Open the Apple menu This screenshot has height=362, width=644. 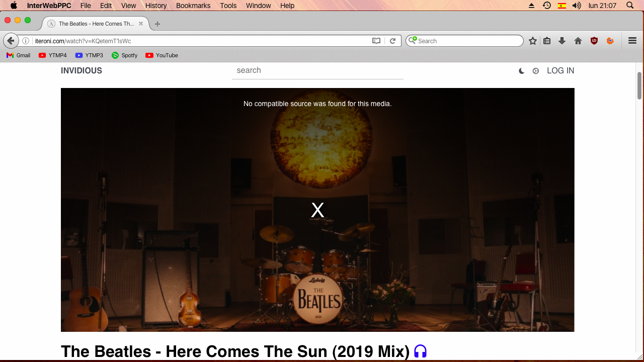pos(14,6)
